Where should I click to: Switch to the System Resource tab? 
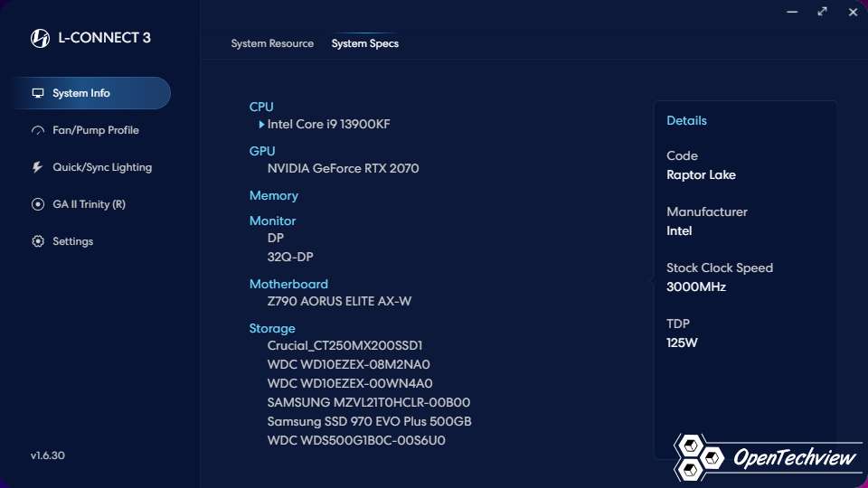[x=272, y=43]
